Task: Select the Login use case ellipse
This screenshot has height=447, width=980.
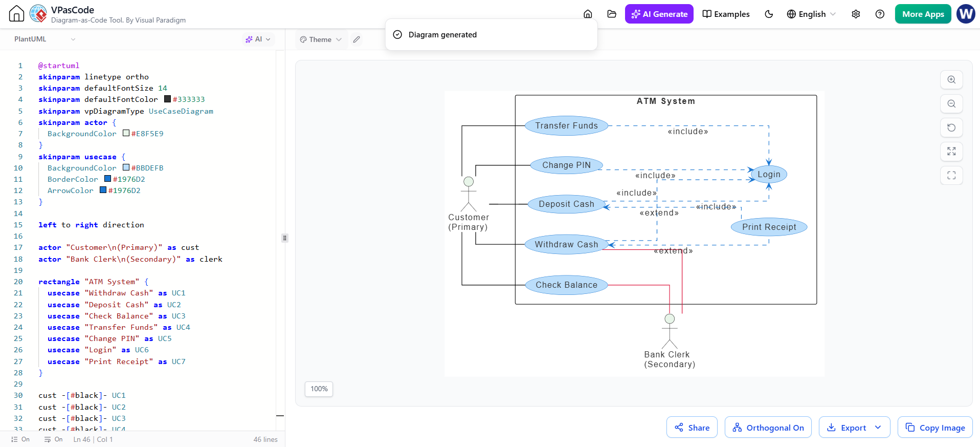Action: [x=769, y=174]
